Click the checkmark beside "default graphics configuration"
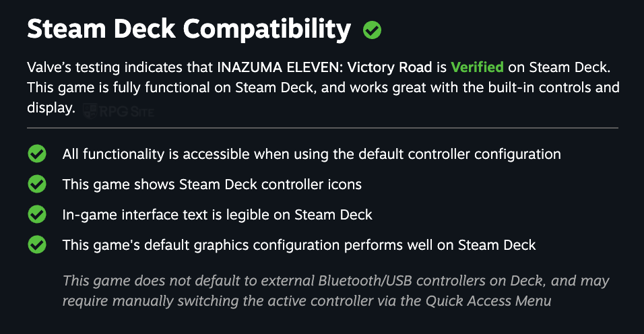The image size is (644, 334). (x=37, y=244)
